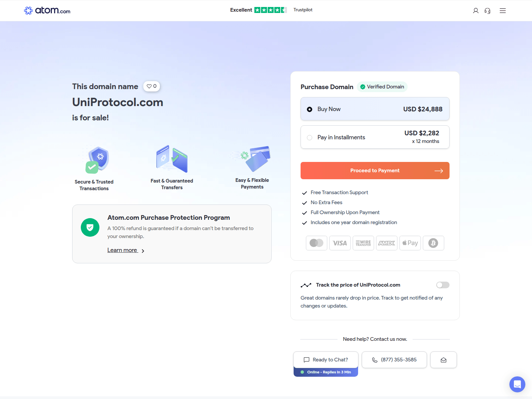The width and height of the screenshot is (532, 399).
Task: Click the headset support icon
Action: tap(487, 11)
